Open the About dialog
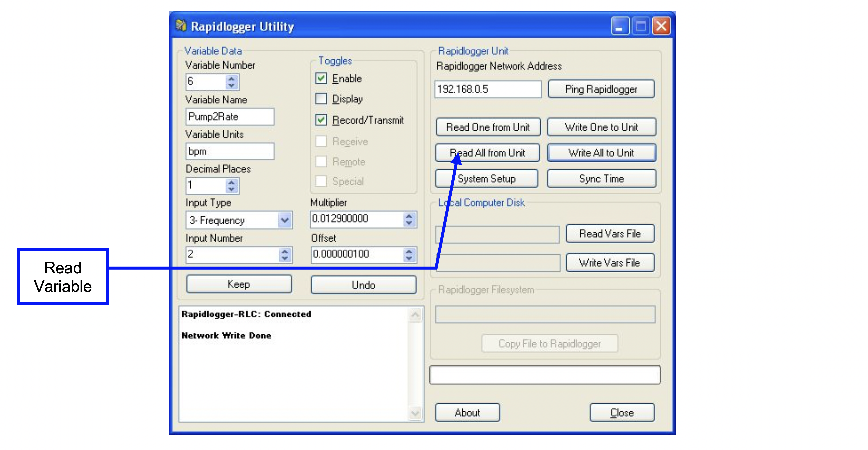The image size is (868, 450). click(x=467, y=413)
